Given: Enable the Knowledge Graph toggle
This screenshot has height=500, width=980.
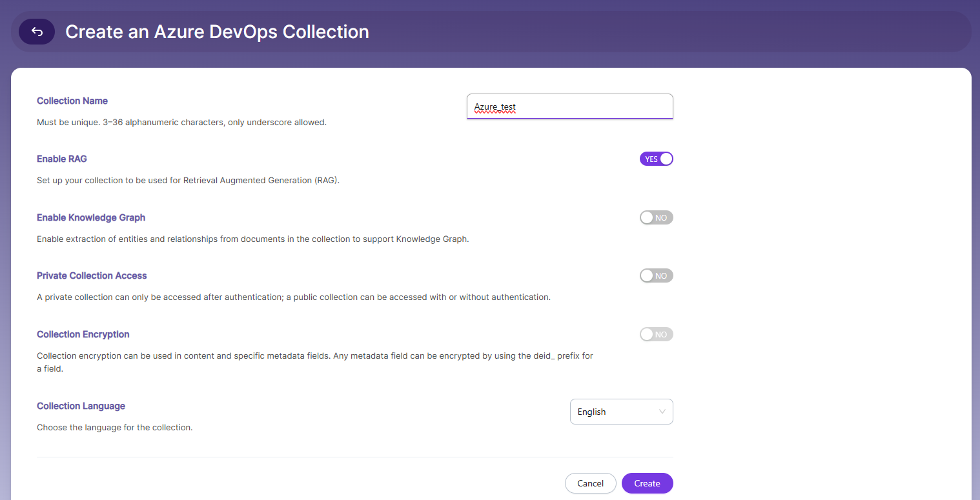Looking at the screenshot, I should coord(657,217).
